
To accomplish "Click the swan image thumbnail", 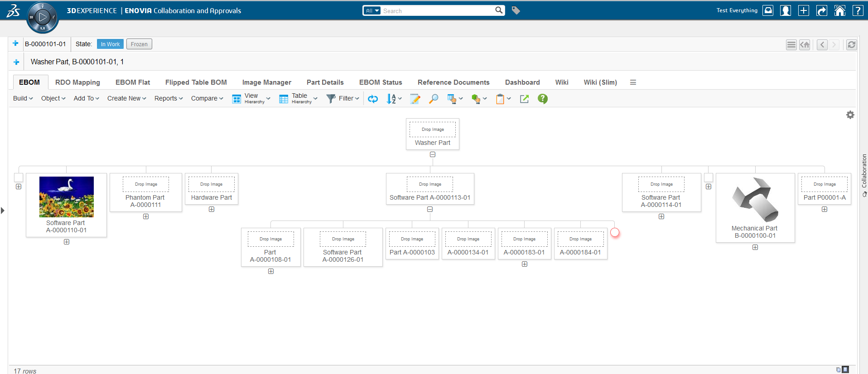I will (x=67, y=197).
